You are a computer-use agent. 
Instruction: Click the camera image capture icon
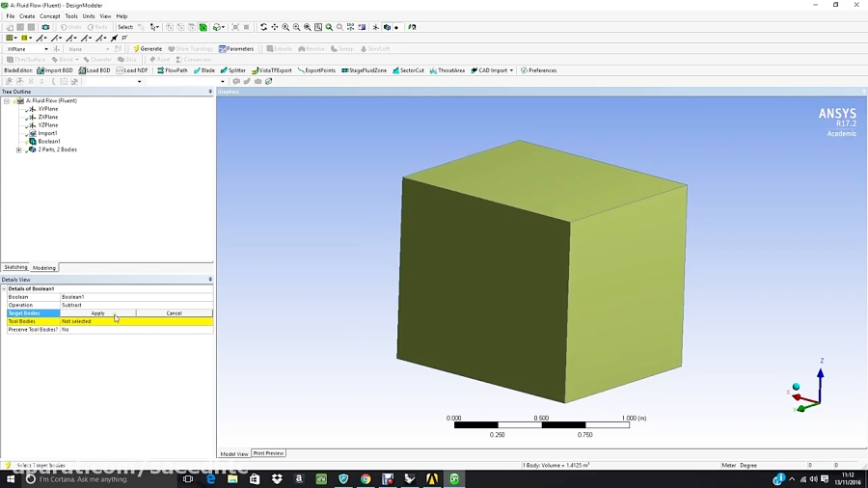[45, 27]
